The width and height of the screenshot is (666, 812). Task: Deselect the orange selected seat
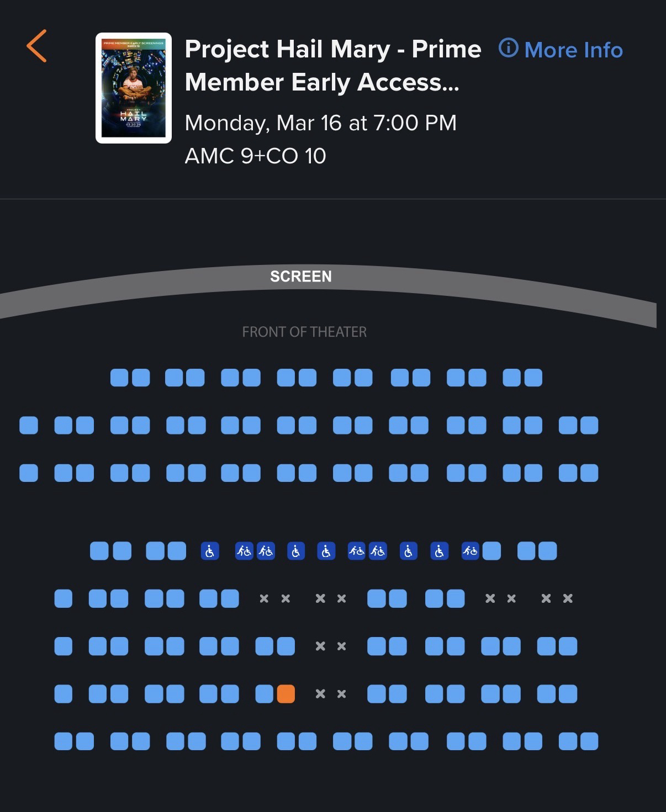(286, 694)
